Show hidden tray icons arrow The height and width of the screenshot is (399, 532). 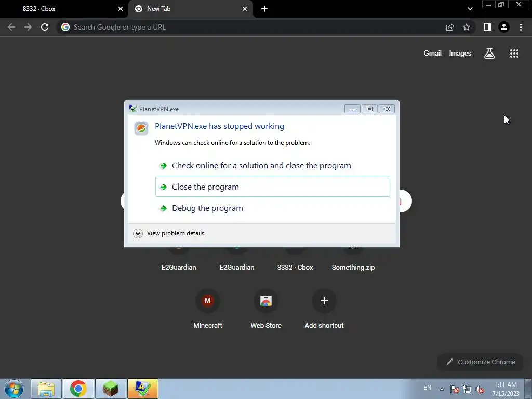tap(442, 389)
